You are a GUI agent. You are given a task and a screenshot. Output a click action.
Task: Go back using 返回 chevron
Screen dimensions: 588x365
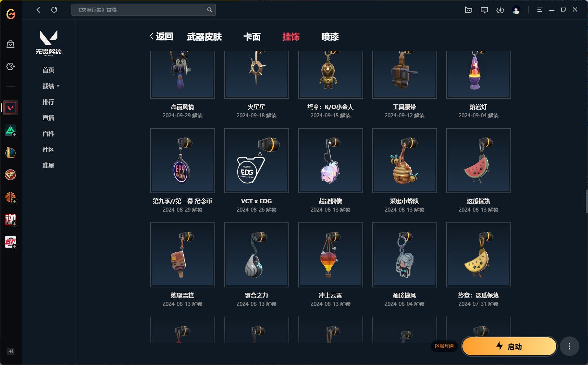click(x=161, y=36)
